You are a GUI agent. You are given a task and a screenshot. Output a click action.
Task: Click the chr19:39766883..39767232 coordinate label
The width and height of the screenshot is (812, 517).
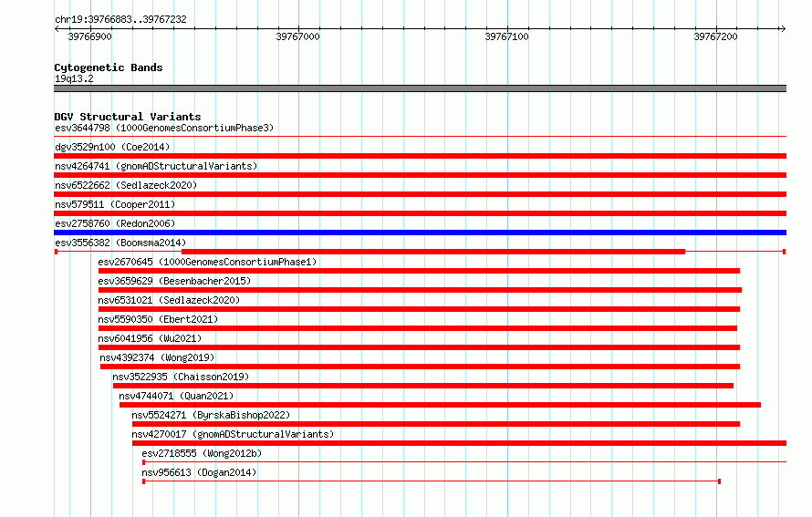(x=120, y=19)
